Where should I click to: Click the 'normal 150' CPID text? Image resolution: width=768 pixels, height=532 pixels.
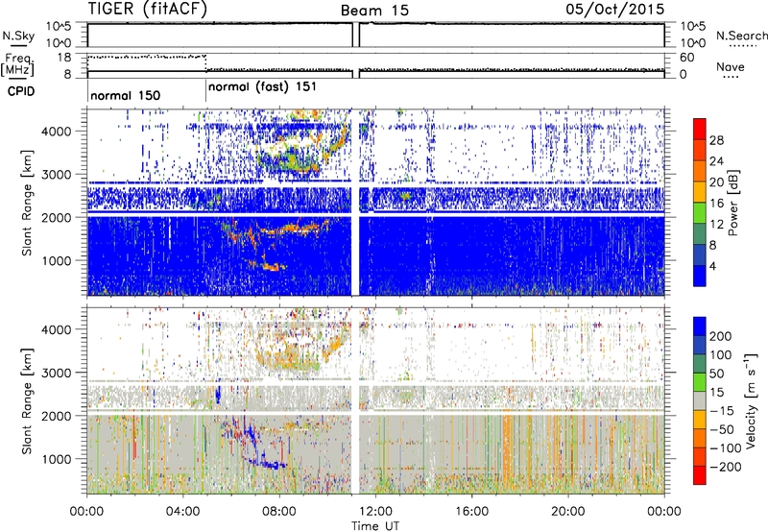tap(126, 95)
